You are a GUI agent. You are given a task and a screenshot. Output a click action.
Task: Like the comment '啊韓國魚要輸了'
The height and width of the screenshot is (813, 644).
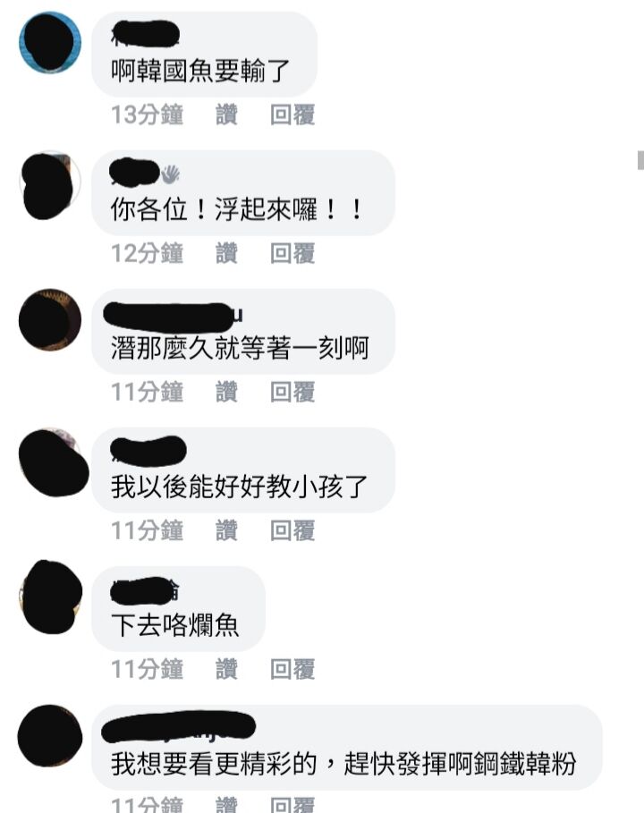pos(226,114)
